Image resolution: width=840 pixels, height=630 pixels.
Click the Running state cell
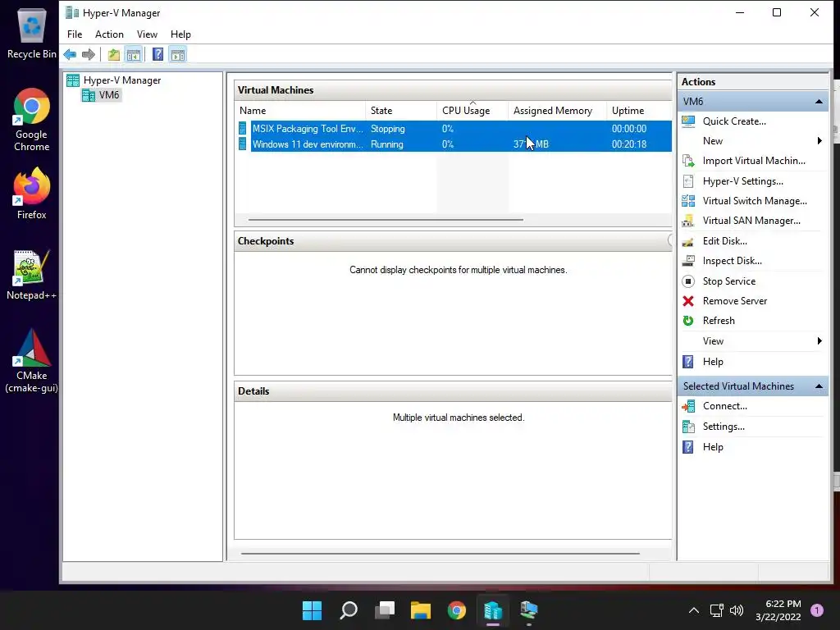tap(387, 144)
